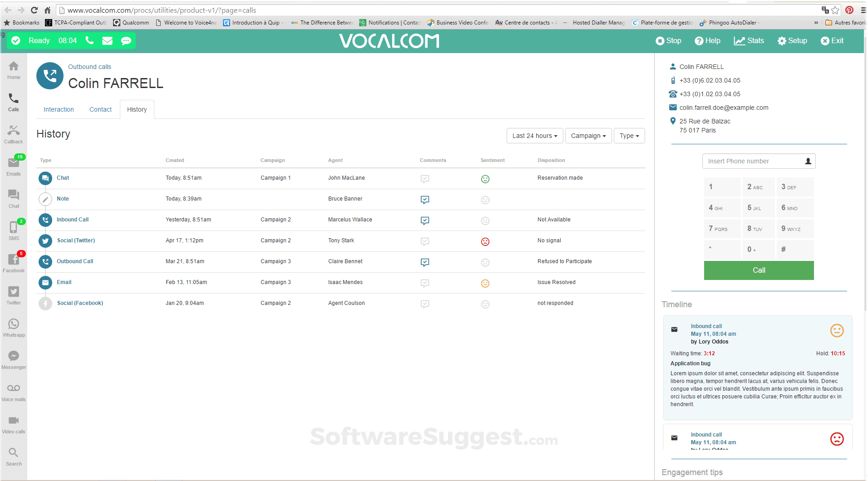The image size is (868, 481).
Task: Toggle the comment checkbox on Bruce Banner's note
Action: [x=424, y=200]
